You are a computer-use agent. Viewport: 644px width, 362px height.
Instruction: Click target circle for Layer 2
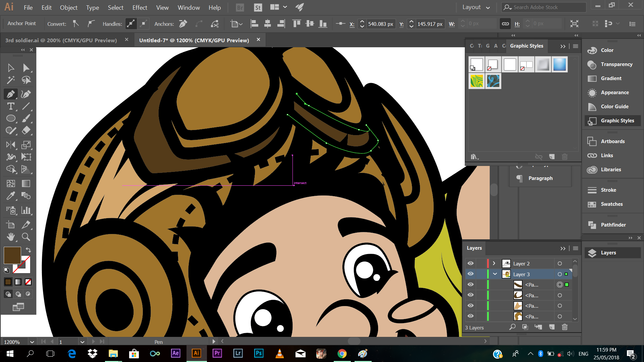560,263
